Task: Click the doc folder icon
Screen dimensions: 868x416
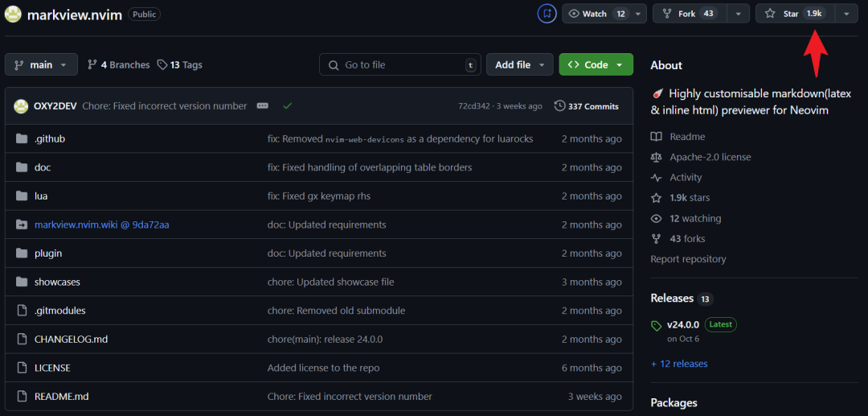Action: pos(22,167)
